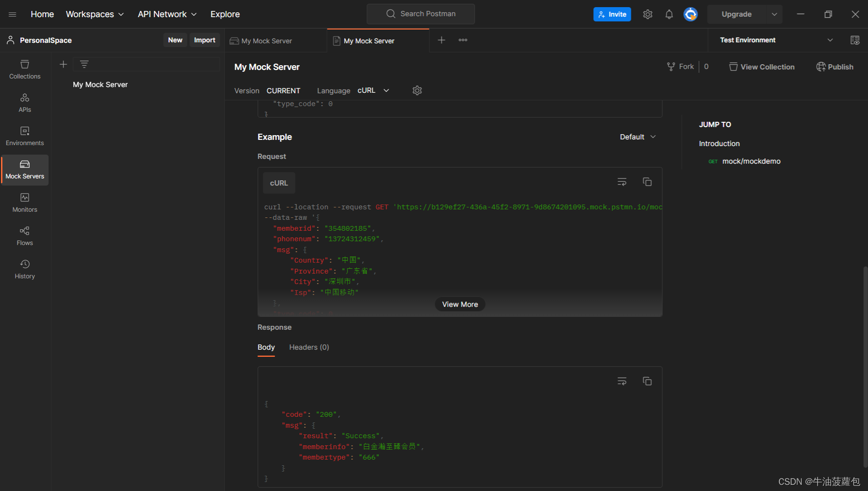Click the New button
868x491 pixels.
(175, 40)
